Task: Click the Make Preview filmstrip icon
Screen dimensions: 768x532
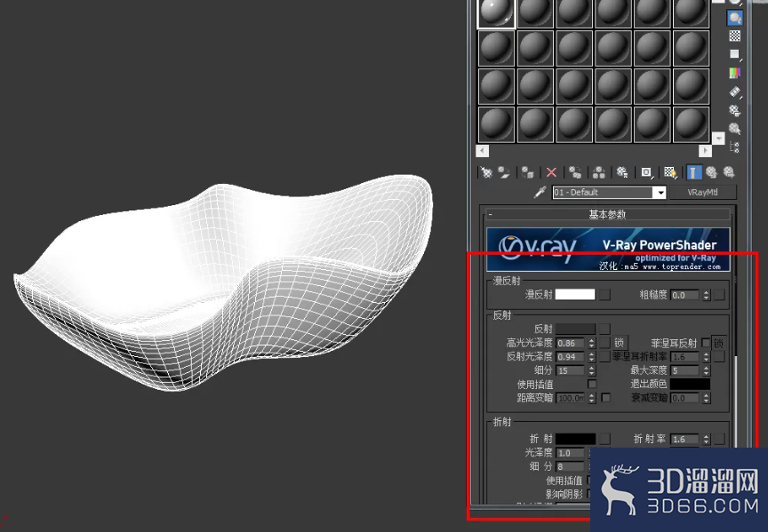Action: pyautogui.click(x=735, y=91)
